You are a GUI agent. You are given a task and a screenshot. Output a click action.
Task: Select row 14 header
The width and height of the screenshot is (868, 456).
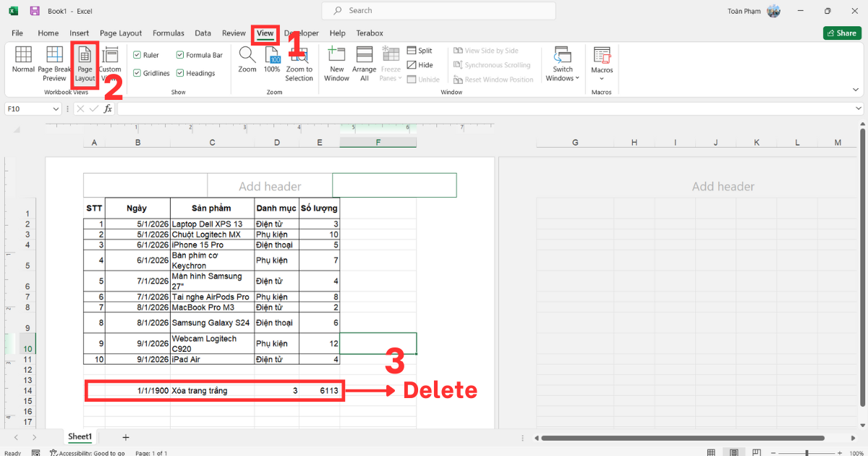[x=27, y=391]
